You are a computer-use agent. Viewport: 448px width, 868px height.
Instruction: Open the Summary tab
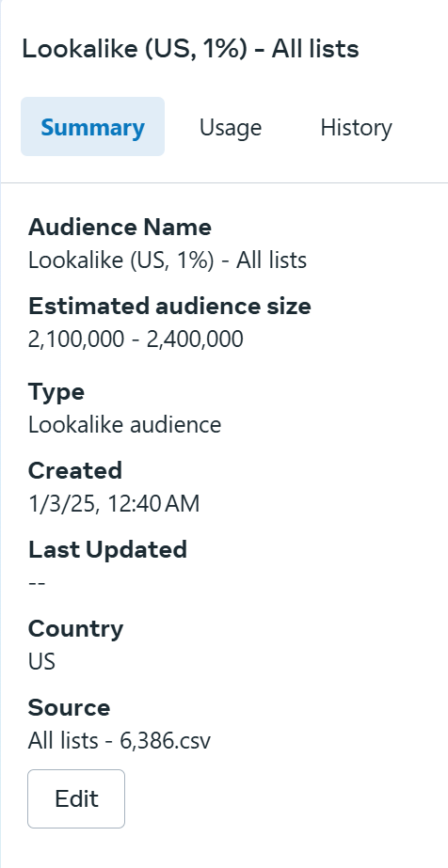click(x=92, y=127)
